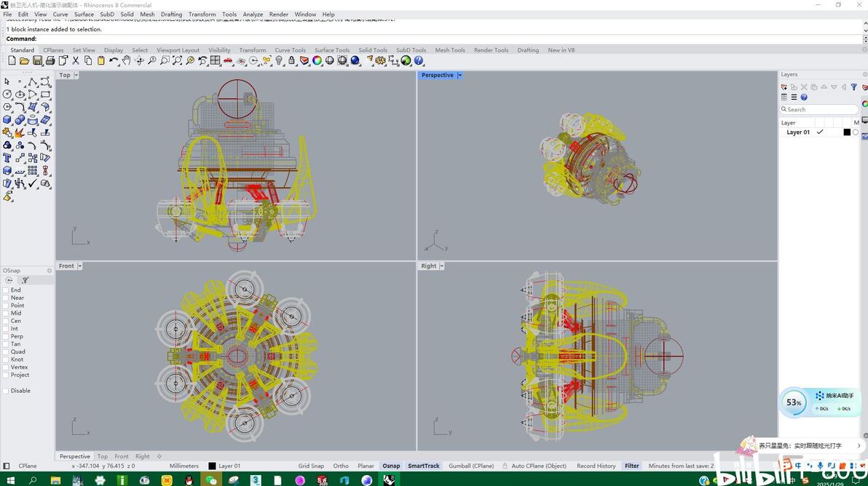Image resolution: width=868 pixels, height=486 pixels.
Task: Select the Rectangle tool in the sidebar
Action: pos(45,95)
